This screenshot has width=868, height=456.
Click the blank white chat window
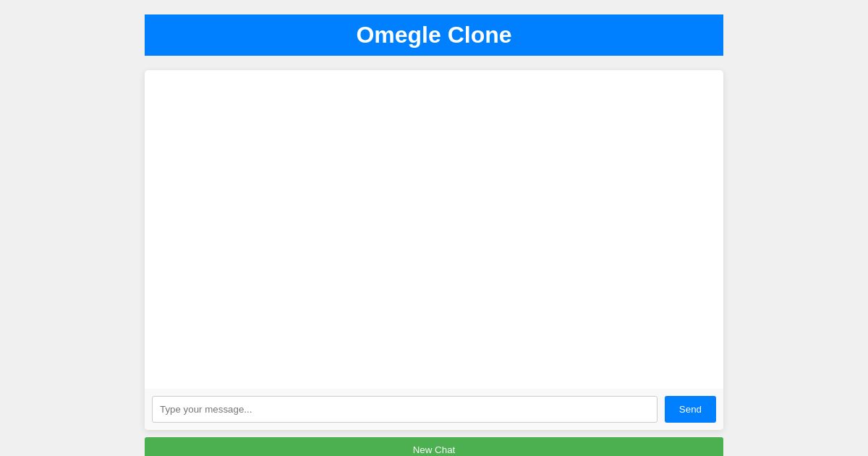(x=434, y=228)
